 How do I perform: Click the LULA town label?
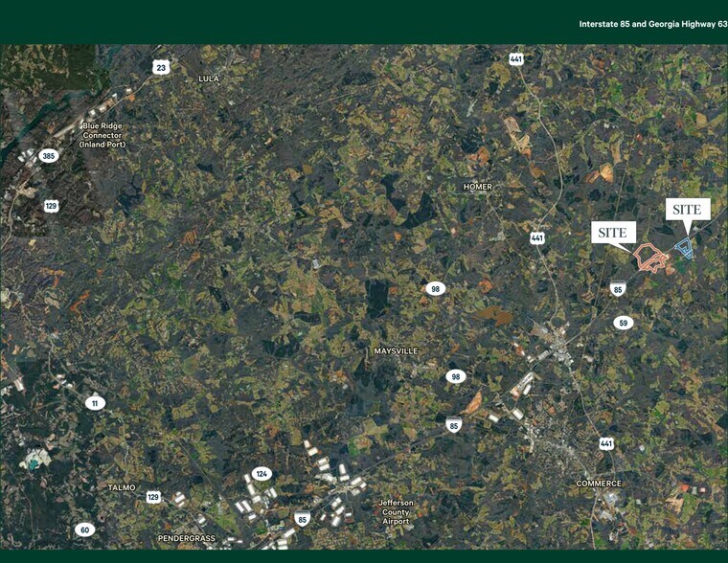209,79
